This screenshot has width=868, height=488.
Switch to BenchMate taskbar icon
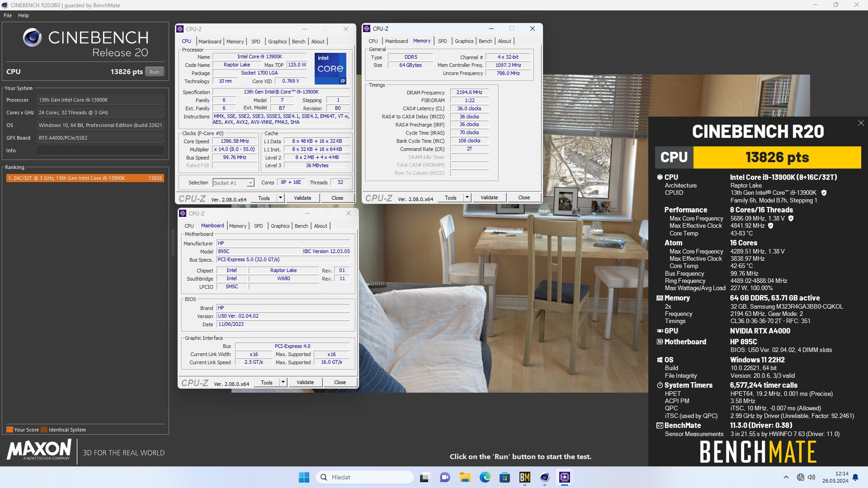pos(524,477)
